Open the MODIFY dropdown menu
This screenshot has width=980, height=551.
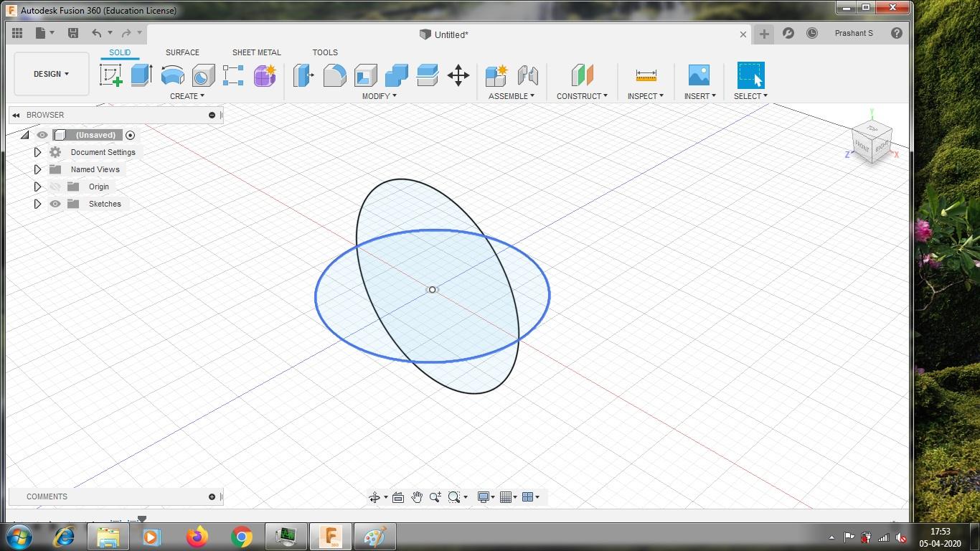[379, 96]
